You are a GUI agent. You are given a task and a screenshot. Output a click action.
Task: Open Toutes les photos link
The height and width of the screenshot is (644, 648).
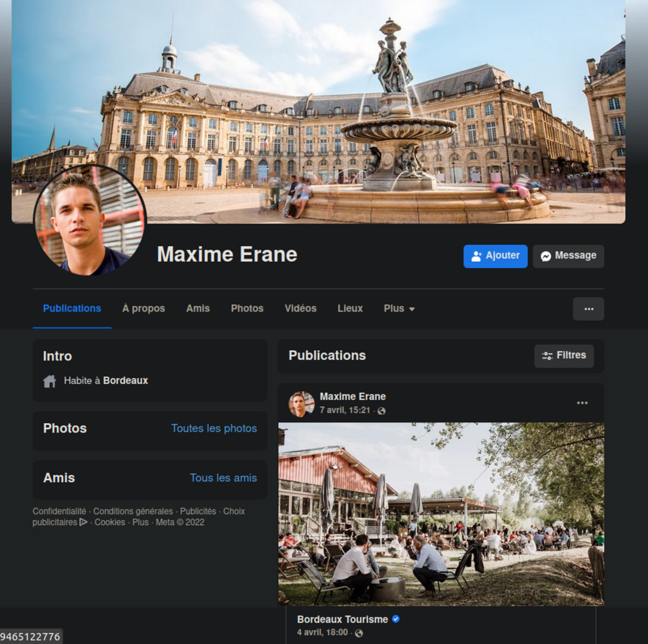(x=214, y=429)
